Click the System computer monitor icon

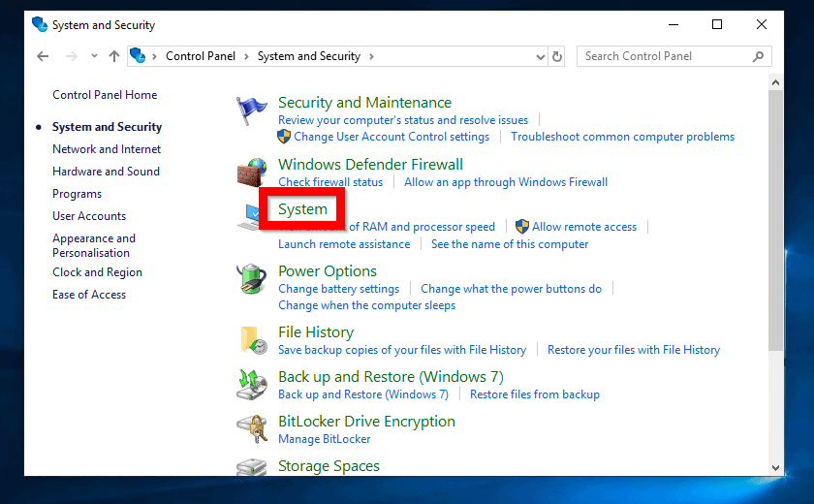[249, 217]
